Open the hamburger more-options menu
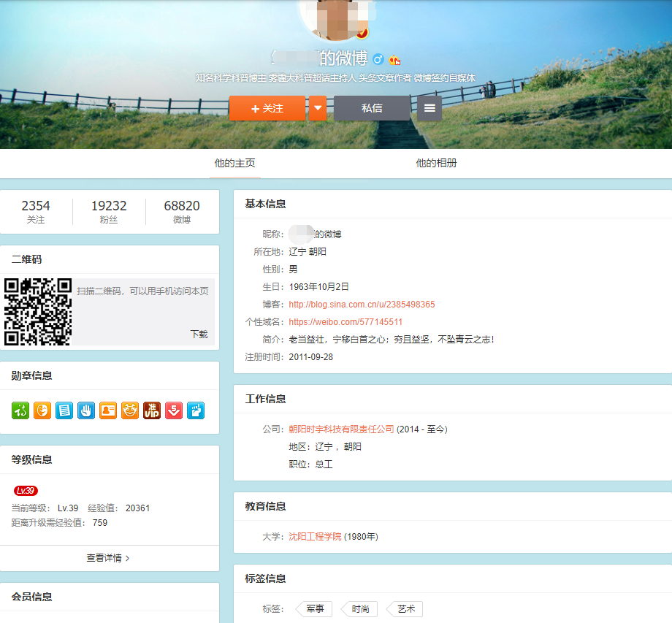The width and height of the screenshot is (672, 623). [429, 108]
